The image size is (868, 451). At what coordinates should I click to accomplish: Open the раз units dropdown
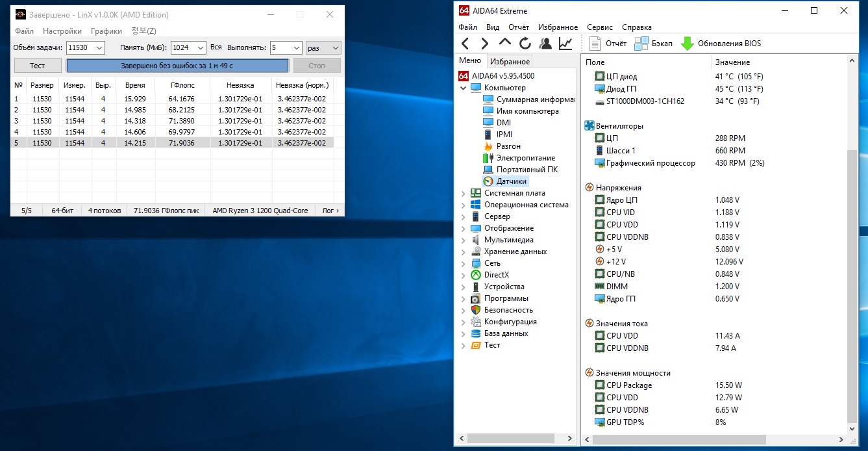tap(323, 47)
